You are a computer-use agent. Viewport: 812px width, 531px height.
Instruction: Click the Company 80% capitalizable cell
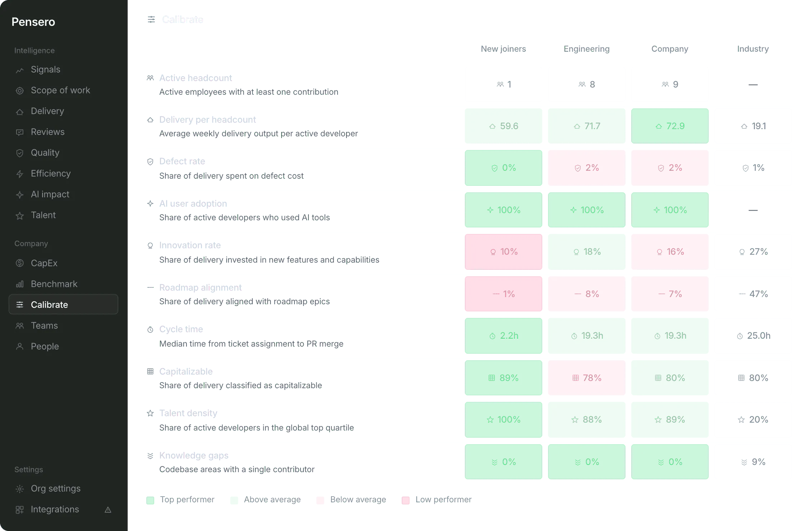click(670, 378)
